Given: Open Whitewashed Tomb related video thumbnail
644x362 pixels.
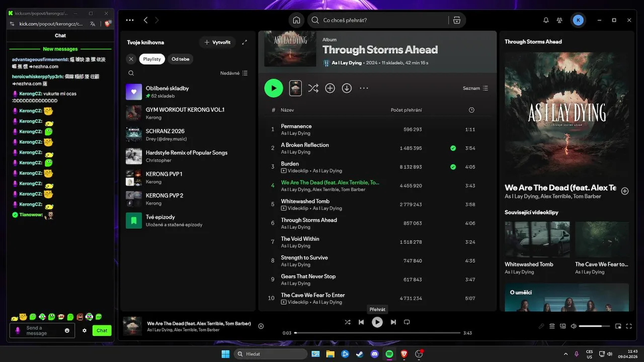Looking at the screenshot, I should pos(537,239).
